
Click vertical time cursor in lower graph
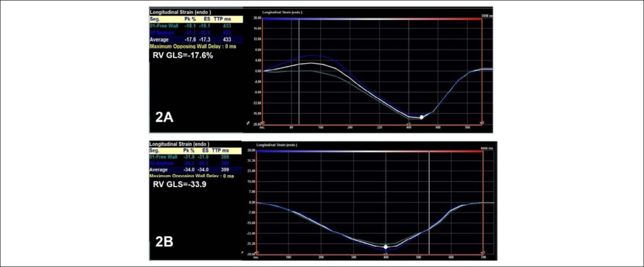(429, 203)
